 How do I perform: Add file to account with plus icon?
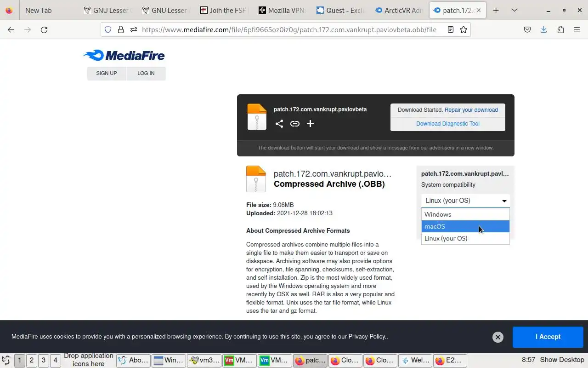point(311,123)
